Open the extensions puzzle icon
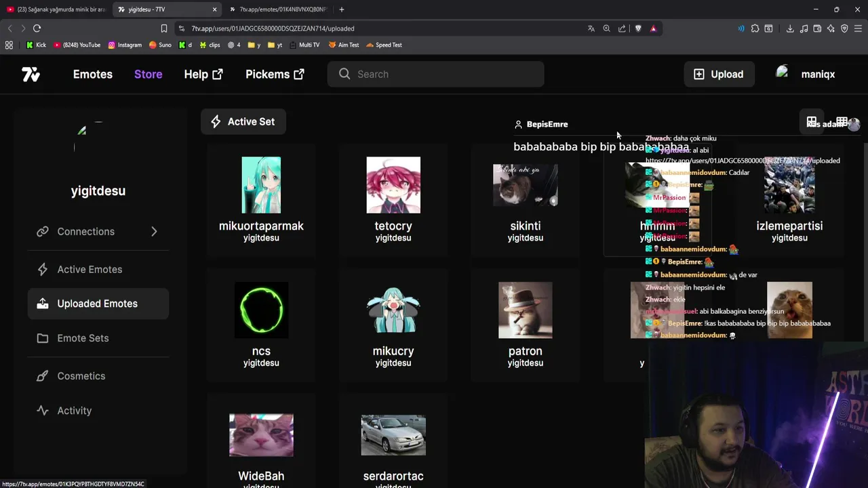This screenshot has height=488, width=868. 755,28
